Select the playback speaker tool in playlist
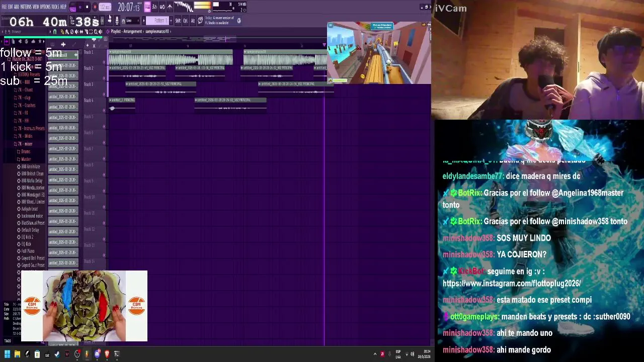 (x=100, y=31)
